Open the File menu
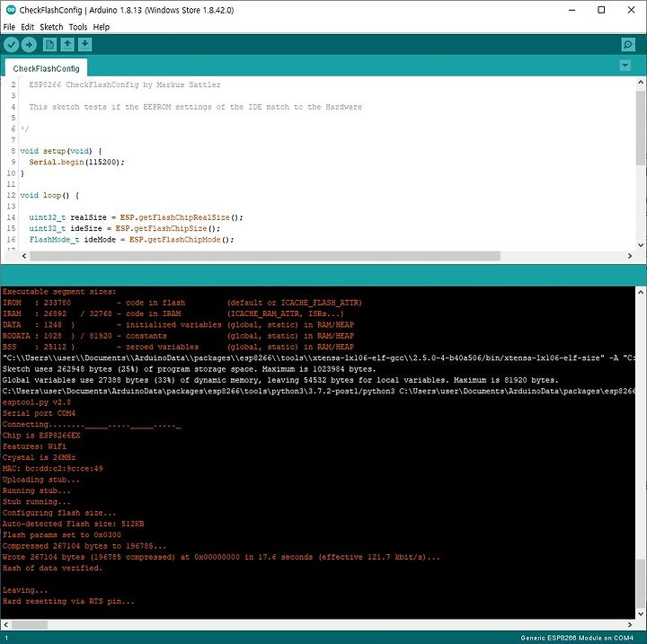 [9, 27]
